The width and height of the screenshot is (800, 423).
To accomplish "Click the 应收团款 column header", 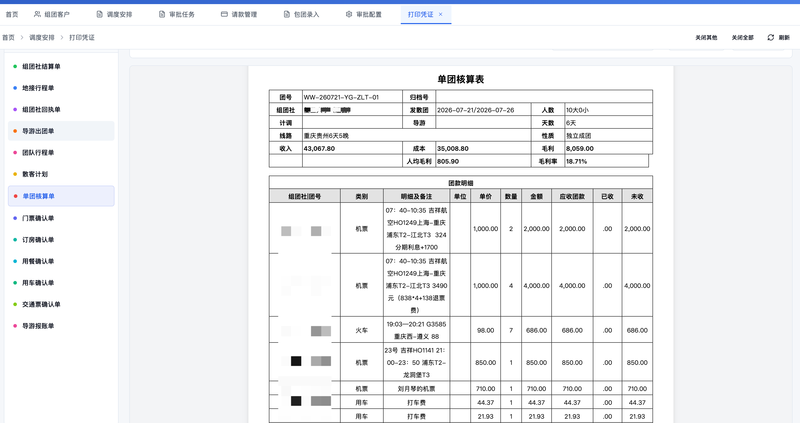I will [x=572, y=196].
